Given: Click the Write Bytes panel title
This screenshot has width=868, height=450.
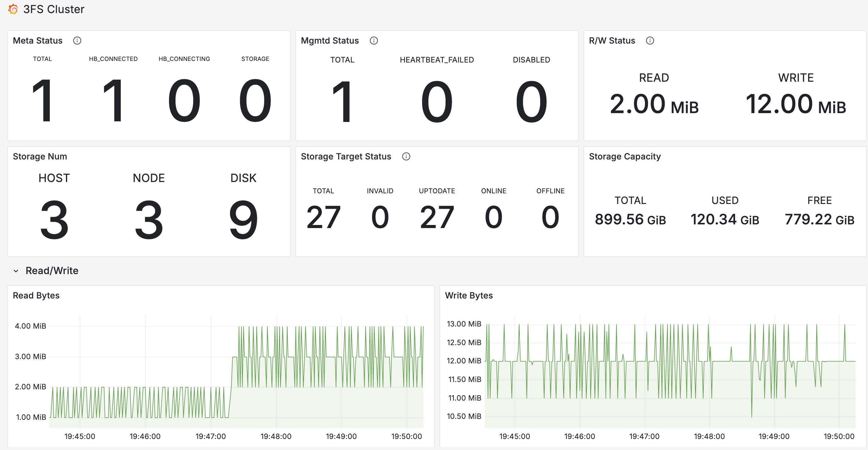Looking at the screenshot, I should [468, 295].
